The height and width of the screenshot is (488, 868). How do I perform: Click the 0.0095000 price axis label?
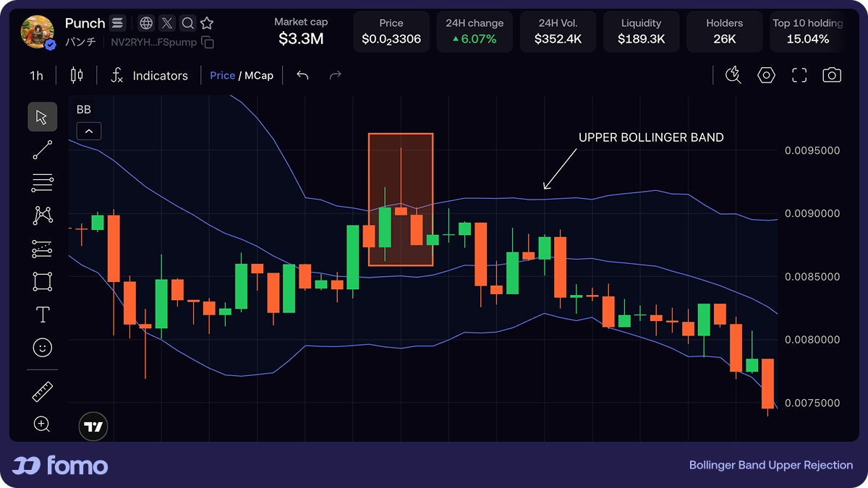coord(812,151)
